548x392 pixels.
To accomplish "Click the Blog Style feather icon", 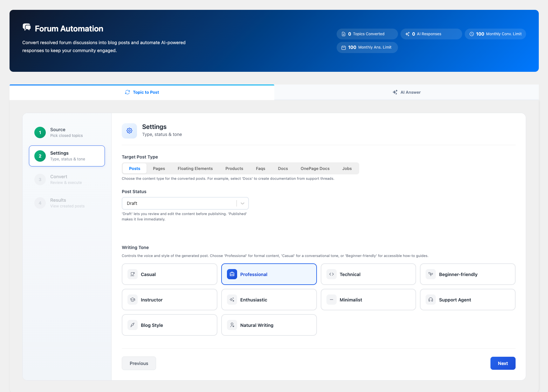I will (133, 325).
